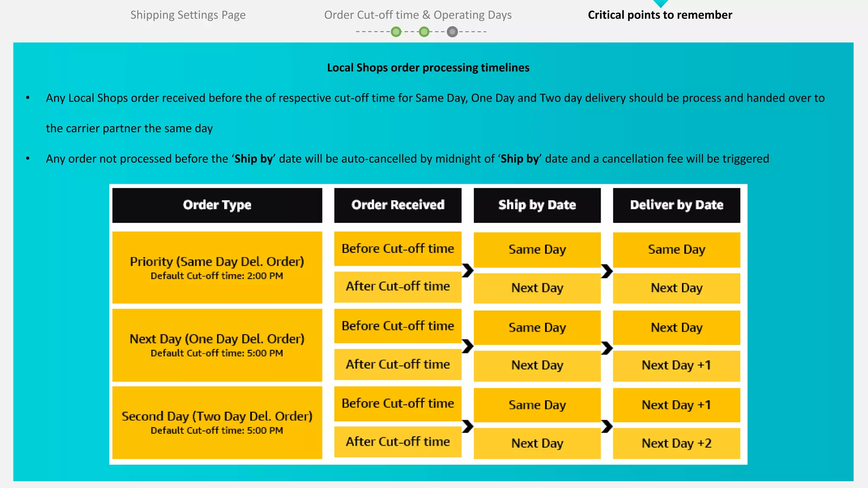This screenshot has width=868, height=488.
Task: Click the chevron arrow after Priority order received
Action: (x=467, y=270)
